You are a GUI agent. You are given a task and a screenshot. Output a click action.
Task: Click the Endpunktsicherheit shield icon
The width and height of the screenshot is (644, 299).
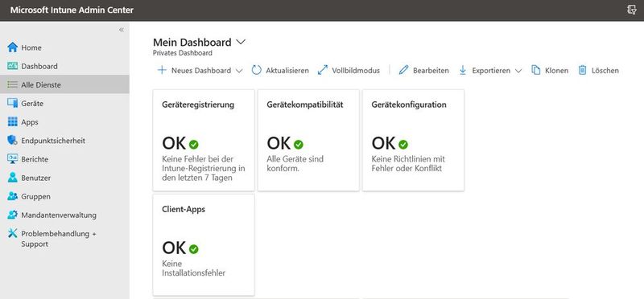(13, 141)
